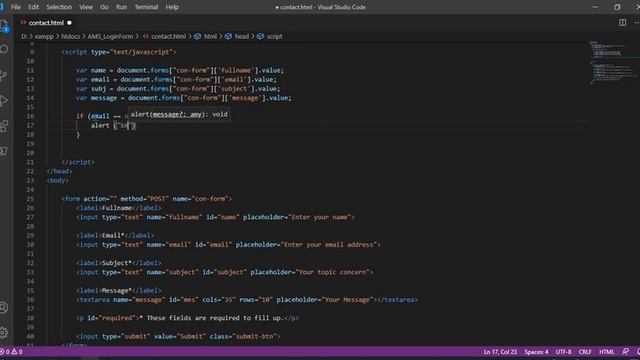Click the alert signature tooltip
Image resolution: width=640 pixels, height=360 pixels.
[x=179, y=114]
